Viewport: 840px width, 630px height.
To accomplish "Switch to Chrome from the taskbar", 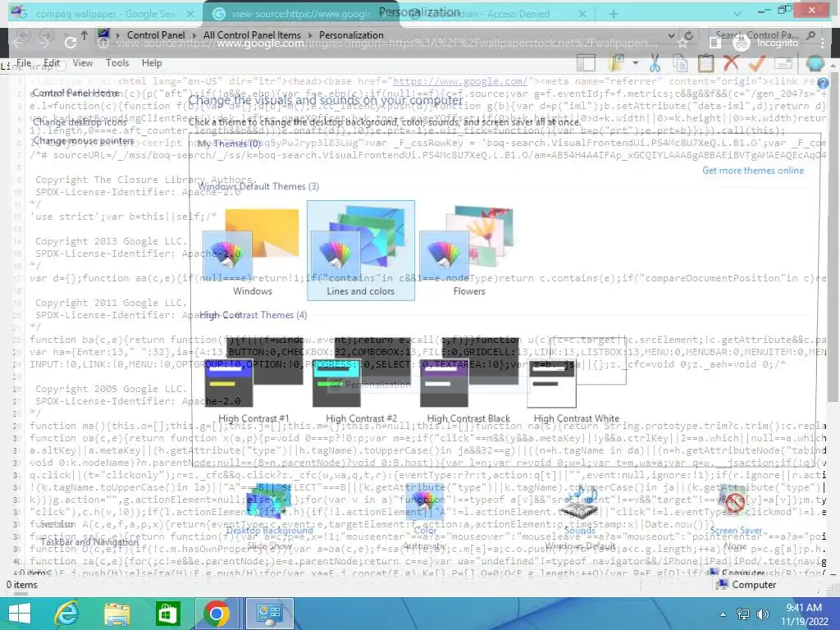I will (x=217, y=614).
